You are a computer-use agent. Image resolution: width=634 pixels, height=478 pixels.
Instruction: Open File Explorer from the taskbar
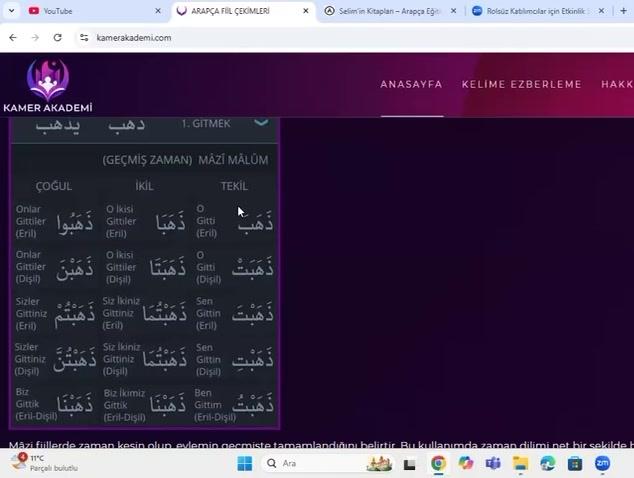520,463
